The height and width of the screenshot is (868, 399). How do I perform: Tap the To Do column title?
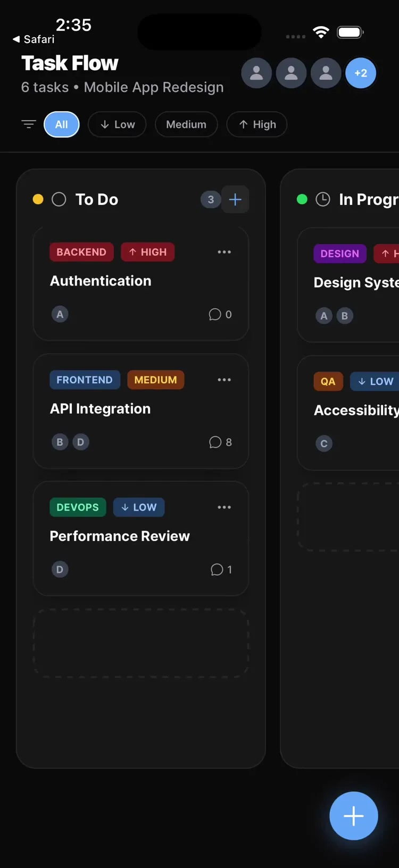pyautogui.click(x=97, y=199)
